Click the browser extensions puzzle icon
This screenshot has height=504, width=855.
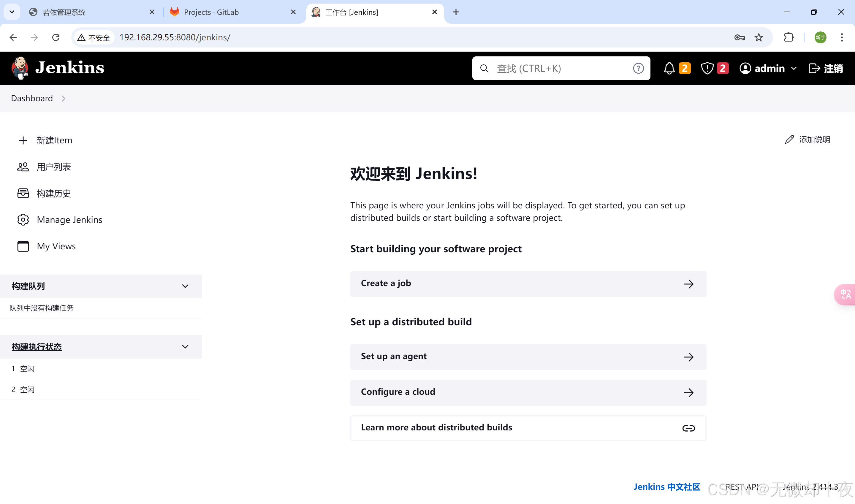(789, 37)
